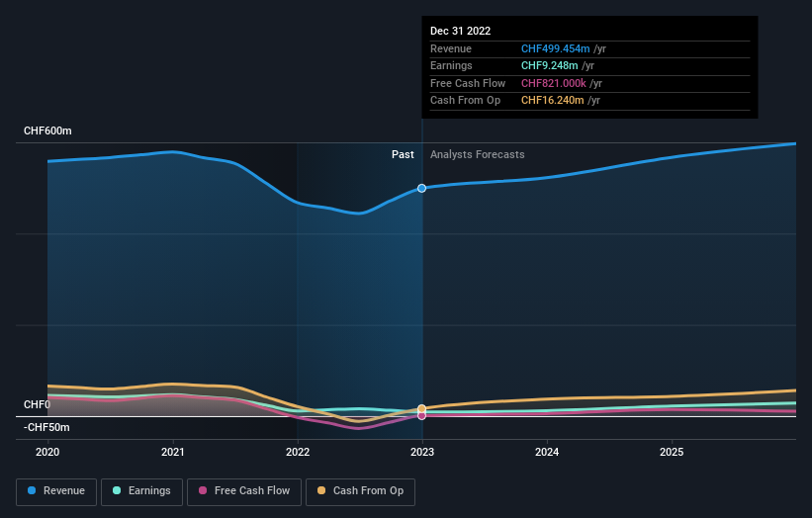This screenshot has height=518, width=812.
Task: Click the Cash From Op marker at 2023
Action: coord(421,409)
